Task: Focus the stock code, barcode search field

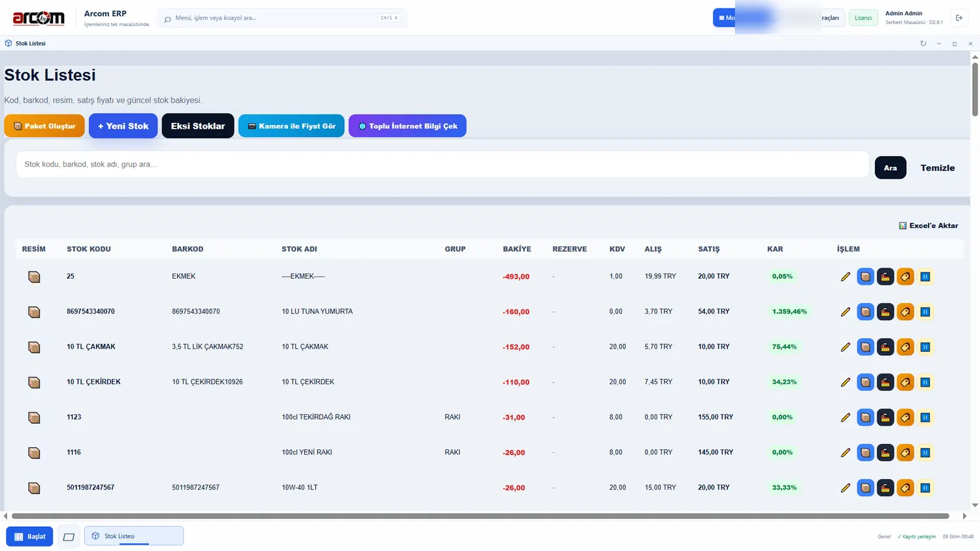Action: coord(442,165)
